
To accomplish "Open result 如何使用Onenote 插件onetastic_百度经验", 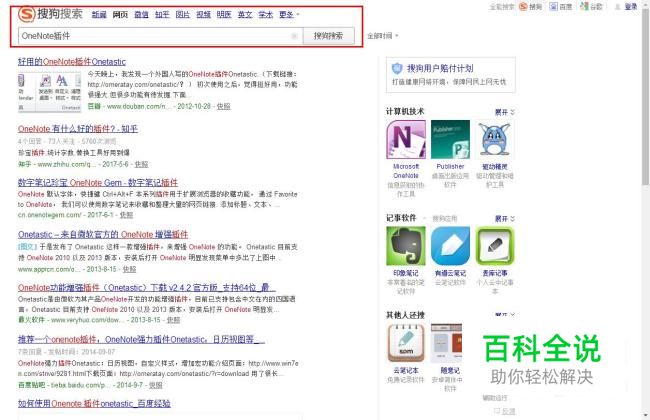I will point(94,403).
